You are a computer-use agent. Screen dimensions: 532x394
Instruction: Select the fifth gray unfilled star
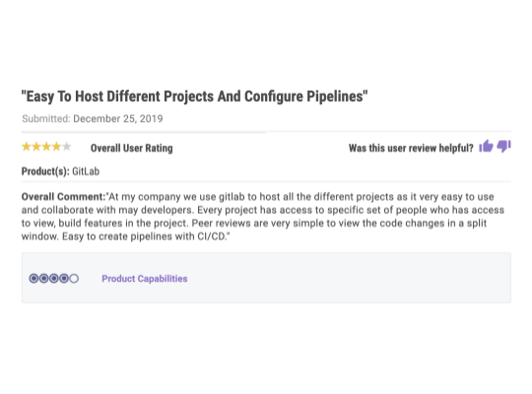click(67, 147)
